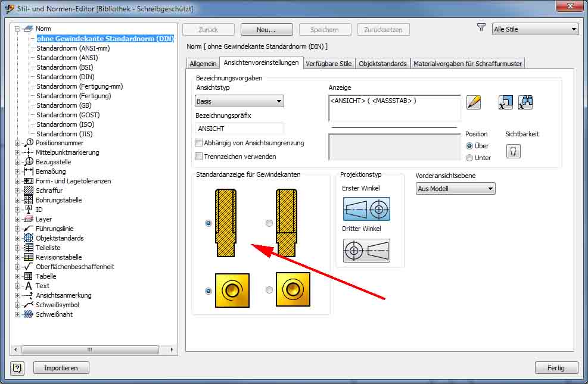Click the Oberflächenbeschaffenheit checkmark icon
The height and width of the screenshot is (384, 588).
point(29,266)
